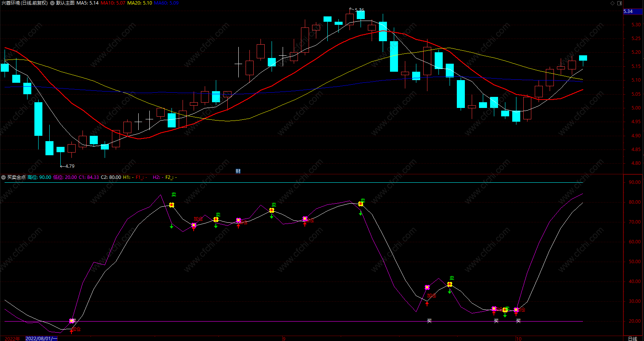The height and width of the screenshot is (341, 644).
Task: Click the 2022/08/01 date label
Action: [x=41, y=339]
